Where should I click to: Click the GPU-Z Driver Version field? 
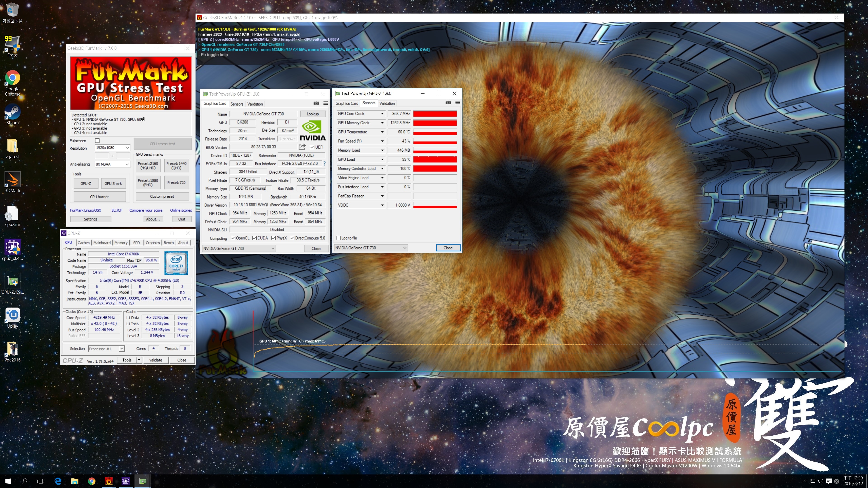pyautogui.click(x=277, y=205)
